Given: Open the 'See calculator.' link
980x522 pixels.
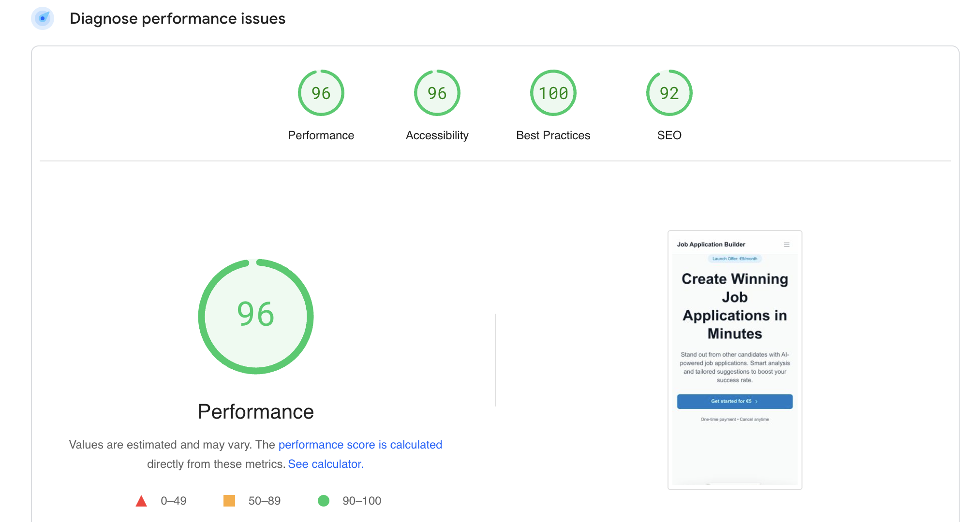Looking at the screenshot, I should click(326, 464).
